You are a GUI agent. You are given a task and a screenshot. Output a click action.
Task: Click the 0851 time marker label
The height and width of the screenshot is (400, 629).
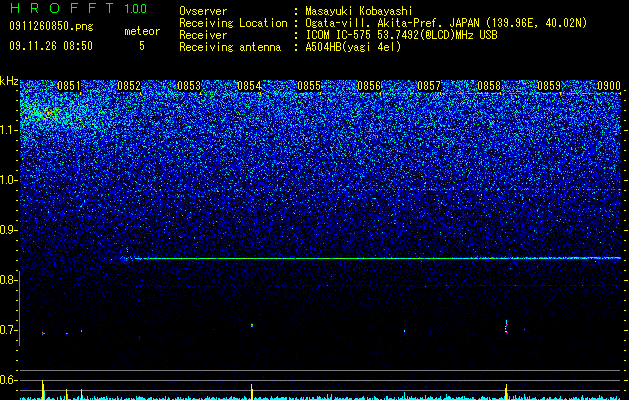(69, 86)
